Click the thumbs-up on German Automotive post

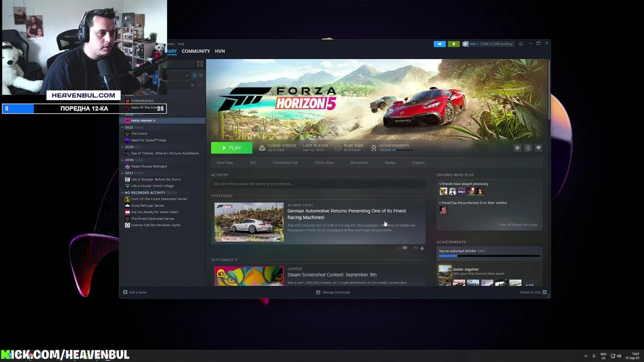coord(422,248)
